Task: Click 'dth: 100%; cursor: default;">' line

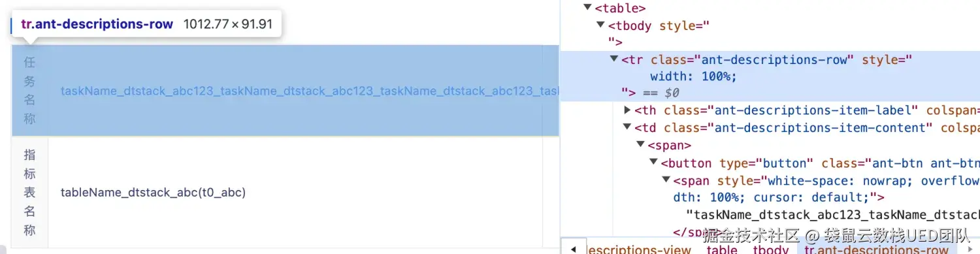Action: [x=779, y=197]
